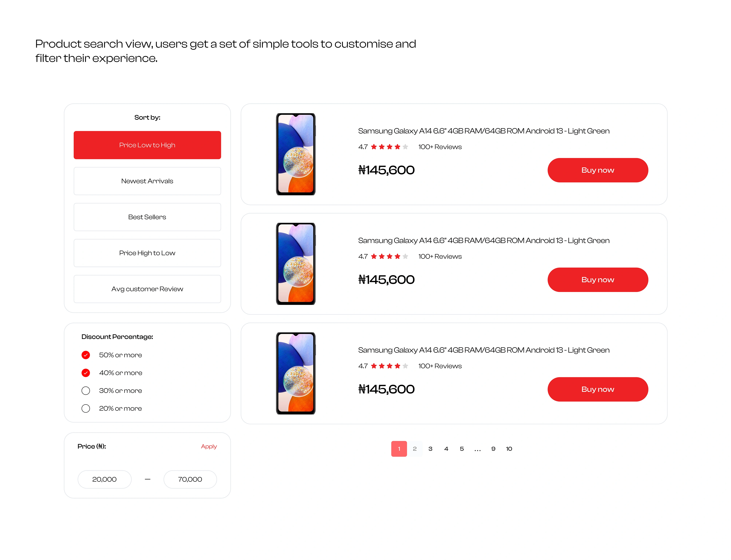Click Buy now on first product
This screenshot has height=560, width=731.
[x=598, y=170]
